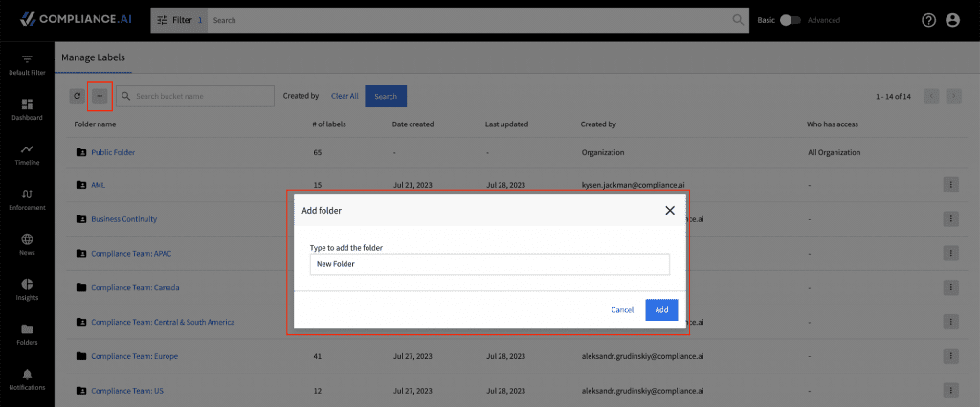The image size is (980, 407).
Task: Open the Filter dropdown in search bar
Action: 179,20
